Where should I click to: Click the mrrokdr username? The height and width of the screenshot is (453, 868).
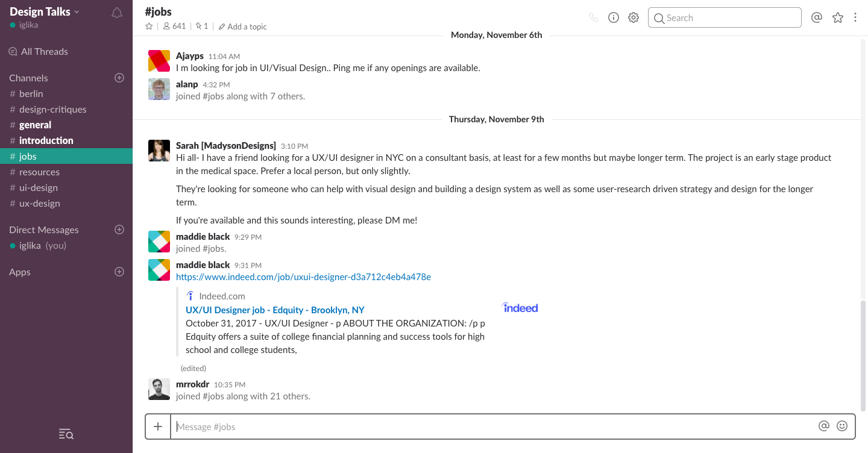(x=192, y=384)
